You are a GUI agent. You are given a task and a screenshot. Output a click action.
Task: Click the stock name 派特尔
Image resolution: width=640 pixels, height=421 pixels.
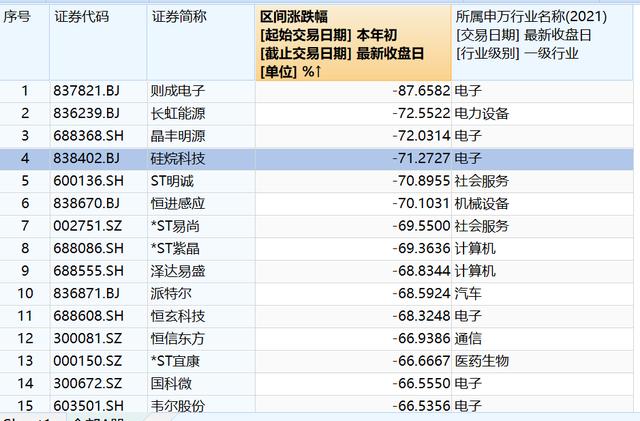(x=171, y=293)
